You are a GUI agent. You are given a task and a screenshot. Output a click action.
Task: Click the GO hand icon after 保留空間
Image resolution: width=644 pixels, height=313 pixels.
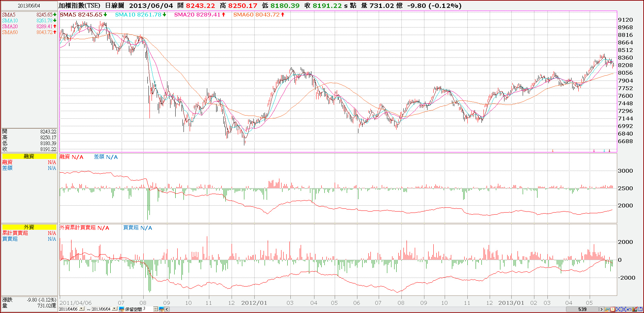click(162, 309)
